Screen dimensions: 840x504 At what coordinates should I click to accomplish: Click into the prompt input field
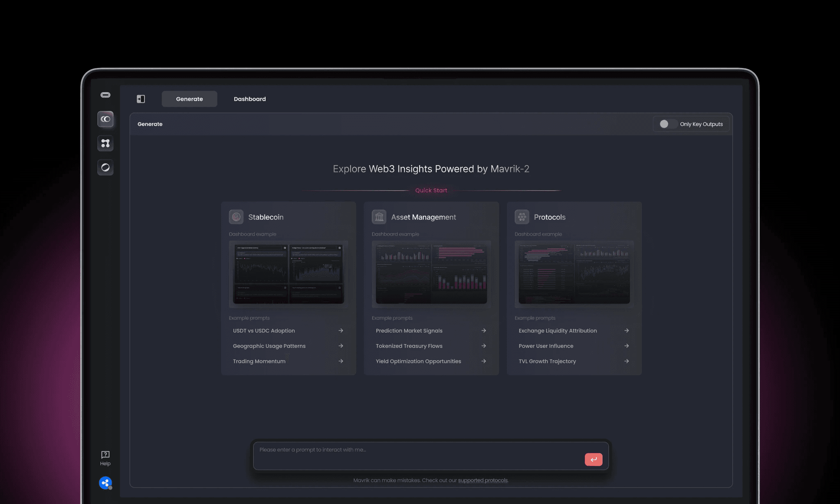tap(418, 456)
